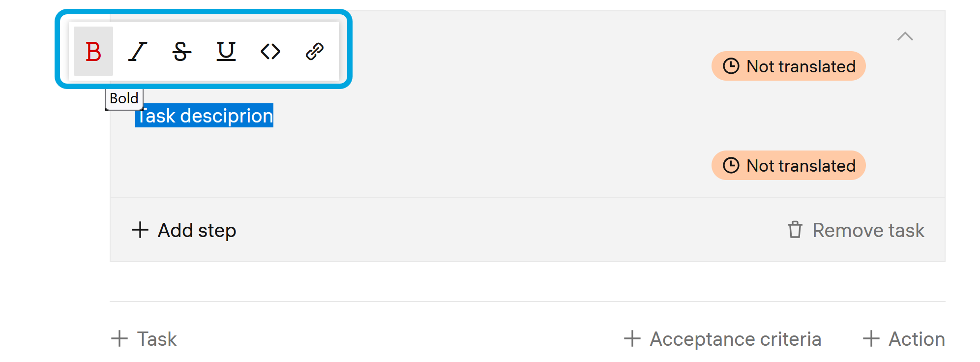Click the Bold tooltip label
Image resolution: width=980 pixels, height=362 pixels.
coord(124,98)
